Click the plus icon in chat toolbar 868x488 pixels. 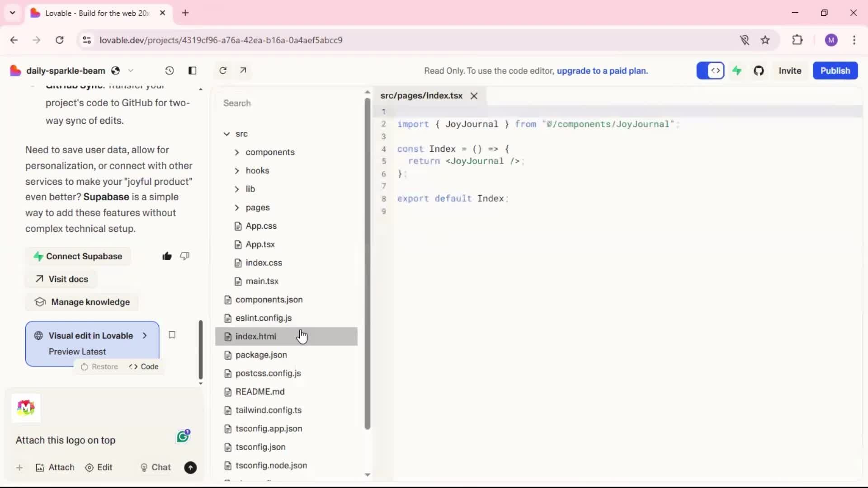click(x=19, y=468)
